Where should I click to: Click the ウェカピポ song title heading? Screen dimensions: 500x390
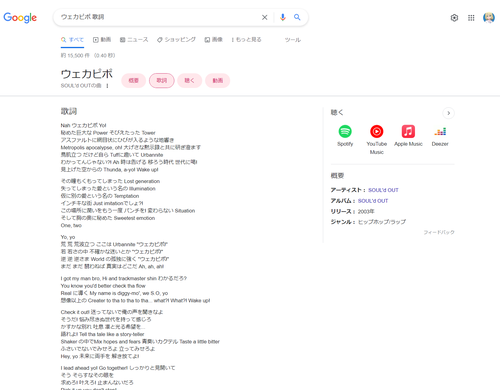coord(87,74)
